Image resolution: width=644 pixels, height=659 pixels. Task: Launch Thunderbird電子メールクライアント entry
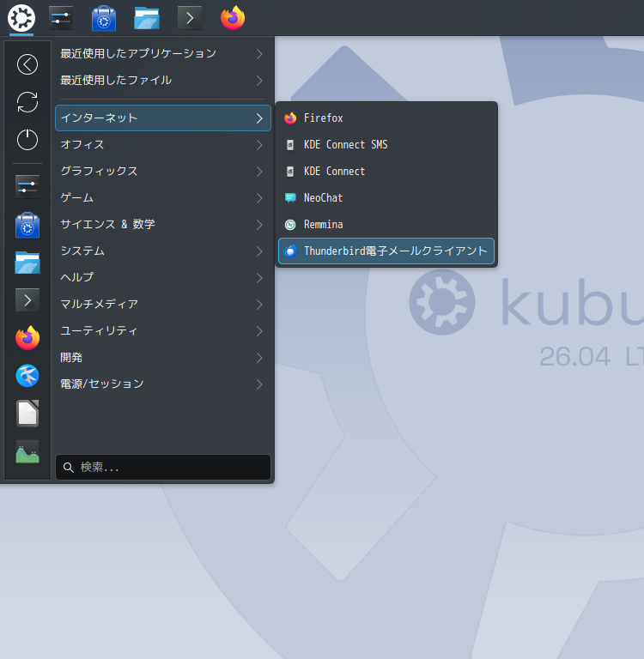386,251
